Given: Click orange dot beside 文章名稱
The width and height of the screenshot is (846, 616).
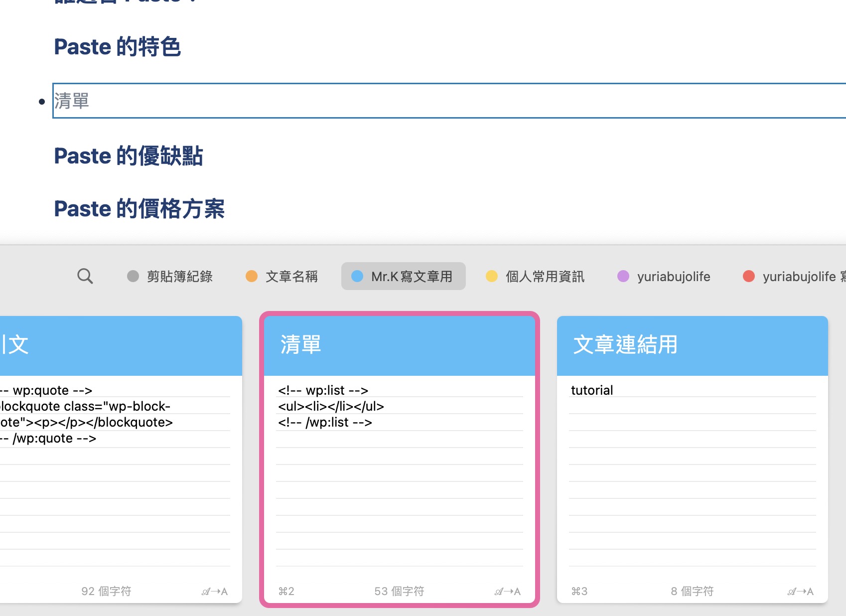Looking at the screenshot, I should 252,276.
